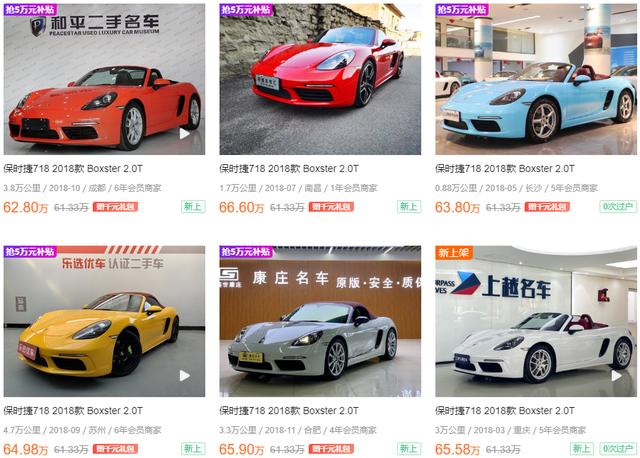Open the red Boxster photo from 南昌
The image size is (640, 458).
pyautogui.click(x=320, y=79)
